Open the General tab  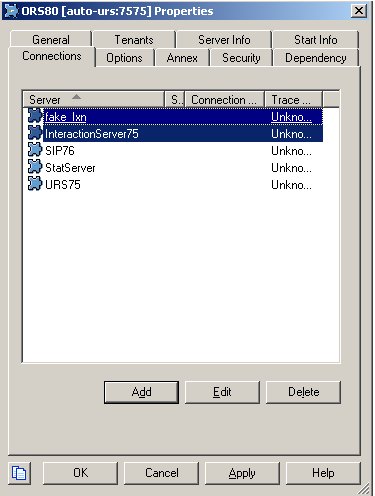coord(51,40)
